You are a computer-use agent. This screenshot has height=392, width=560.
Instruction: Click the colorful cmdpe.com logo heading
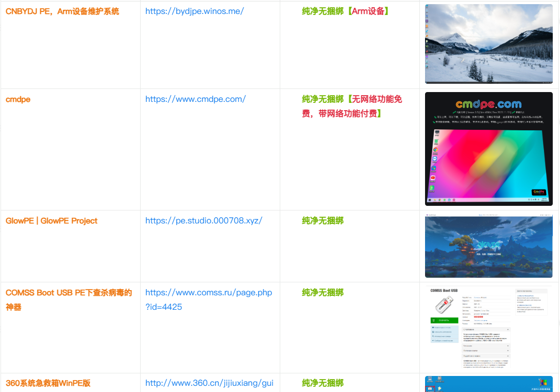(489, 104)
